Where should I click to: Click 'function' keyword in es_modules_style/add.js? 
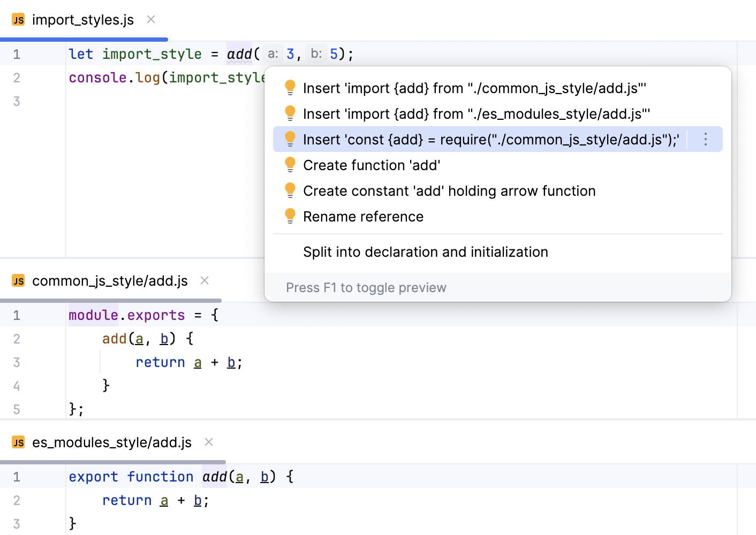(160, 477)
